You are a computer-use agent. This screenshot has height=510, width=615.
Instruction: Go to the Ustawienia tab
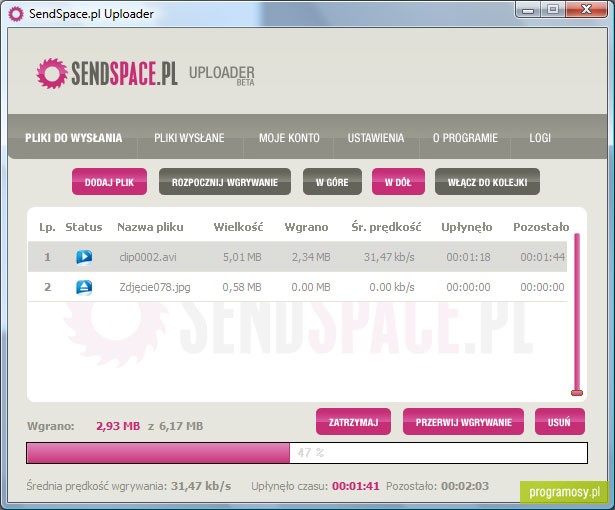(x=376, y=138)
